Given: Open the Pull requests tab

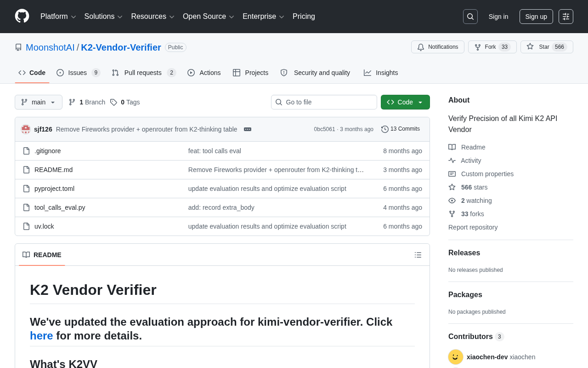Looking at the screenshot, I should pyautogui.click(x=144, y=73).
